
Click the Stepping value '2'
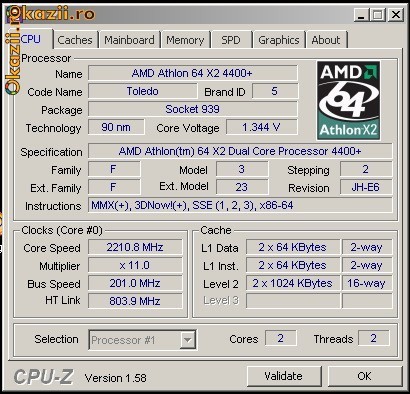366,169
